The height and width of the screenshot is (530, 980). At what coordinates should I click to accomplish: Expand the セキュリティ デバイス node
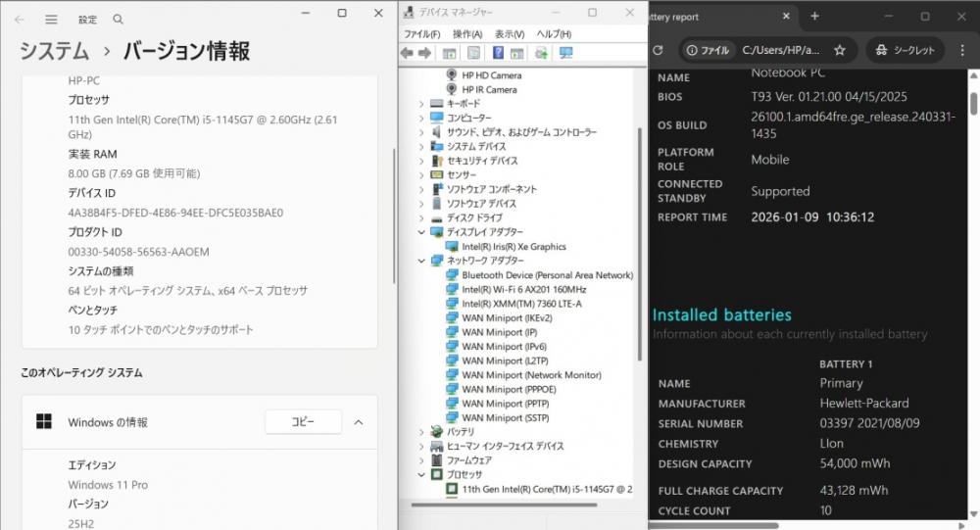pyautogui.click(x=421, y=161)
